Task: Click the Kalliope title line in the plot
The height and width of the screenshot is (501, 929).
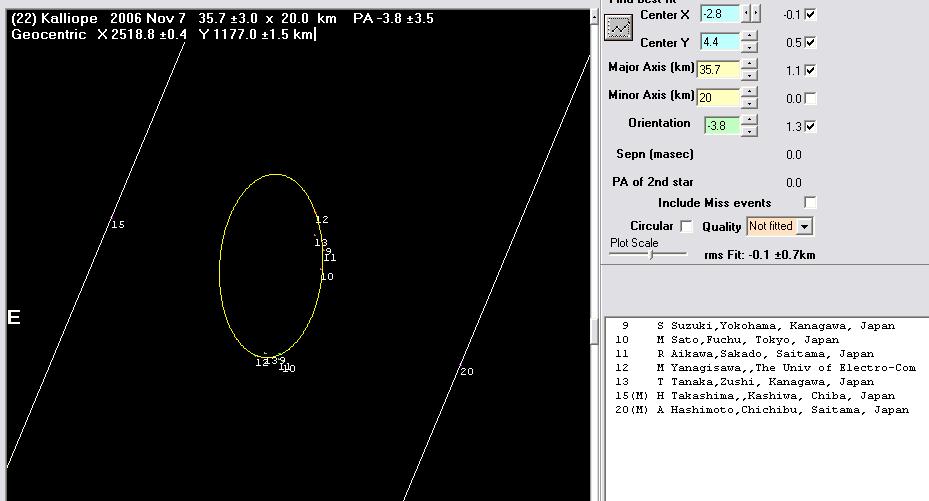Action: [x=222, y=18]
